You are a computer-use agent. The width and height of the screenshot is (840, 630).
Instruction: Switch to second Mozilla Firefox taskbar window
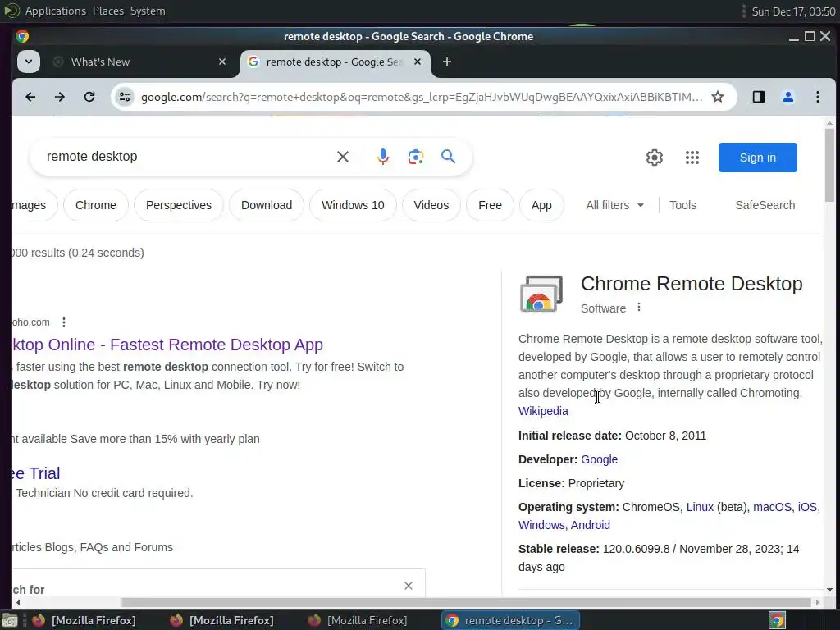(x=221, y=620)
